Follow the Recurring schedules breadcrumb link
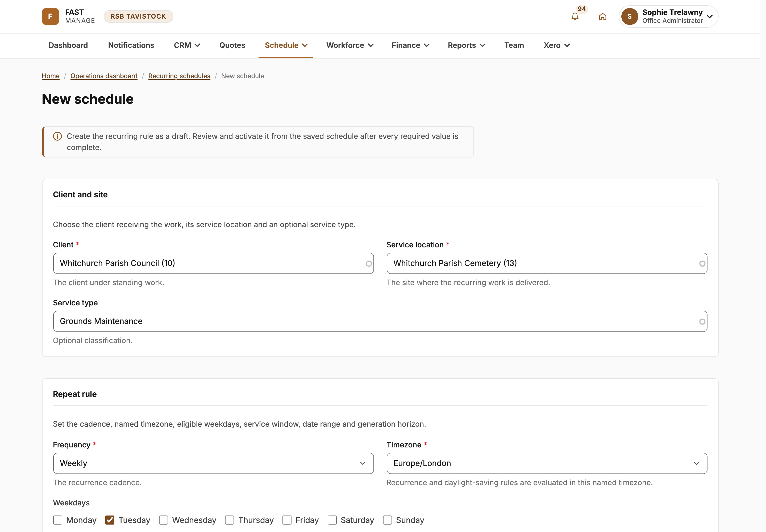This screenshot has height=532, width=766. pyautogui.click(x=179, y=76)
